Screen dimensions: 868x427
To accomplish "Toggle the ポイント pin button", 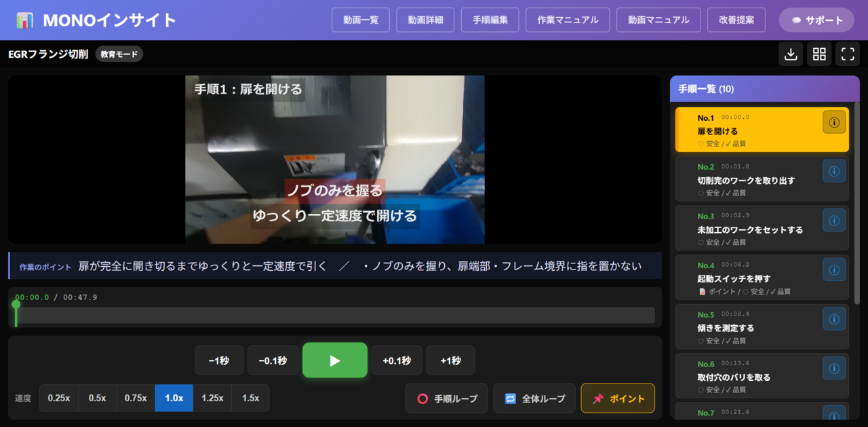I will pos(618,398).
